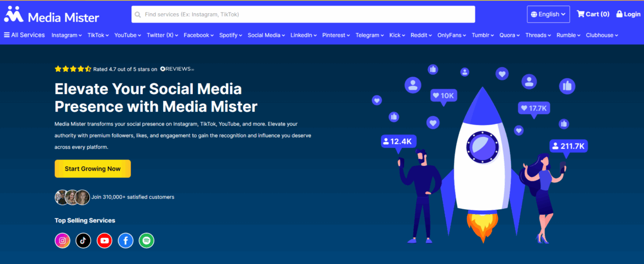Click the 211.7K followers badge
This screenshot has height=264, width=644.
[x=569, y=146]
